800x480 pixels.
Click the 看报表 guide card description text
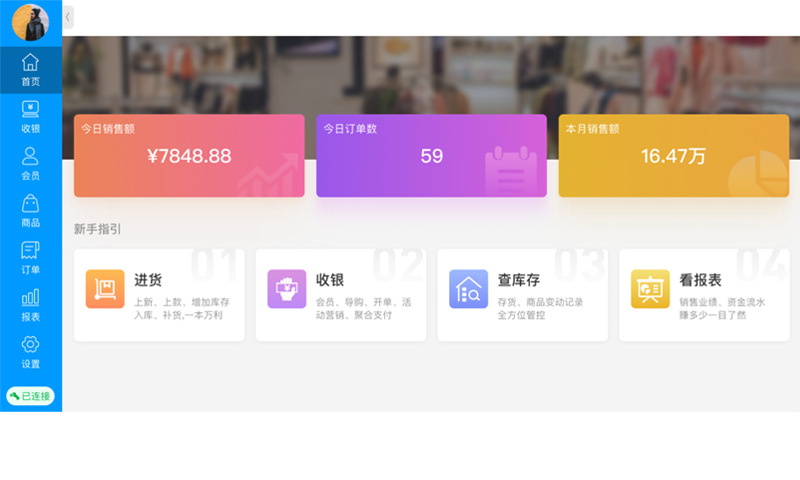(x=722, y=308)
